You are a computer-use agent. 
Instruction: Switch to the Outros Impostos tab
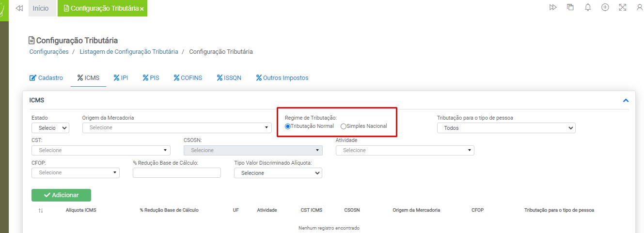coord(282,78)
